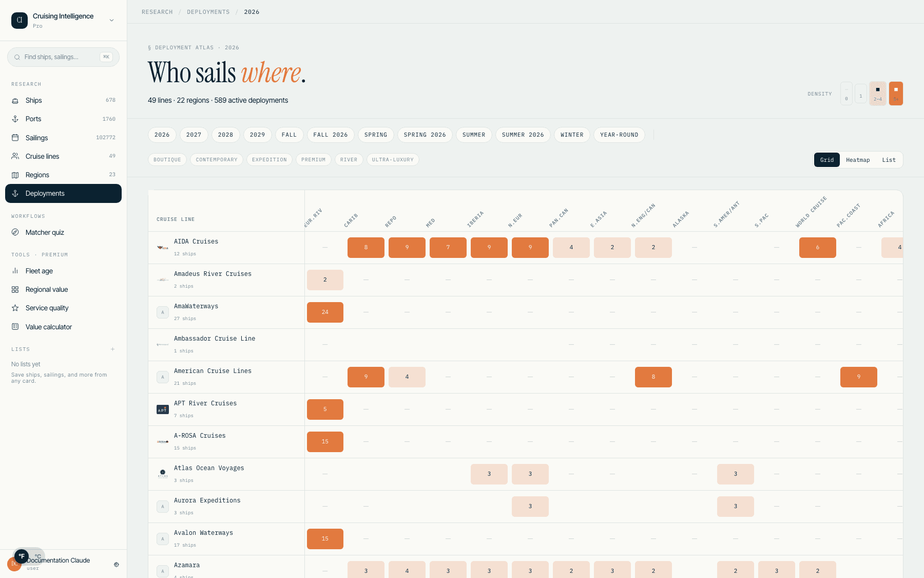Click Avalon Waterways EUR.RIV cell showing 15

click(325, 539)
